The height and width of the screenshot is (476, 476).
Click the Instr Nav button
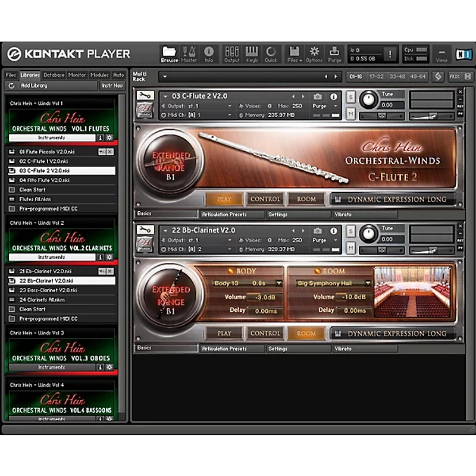click(112, 86)
